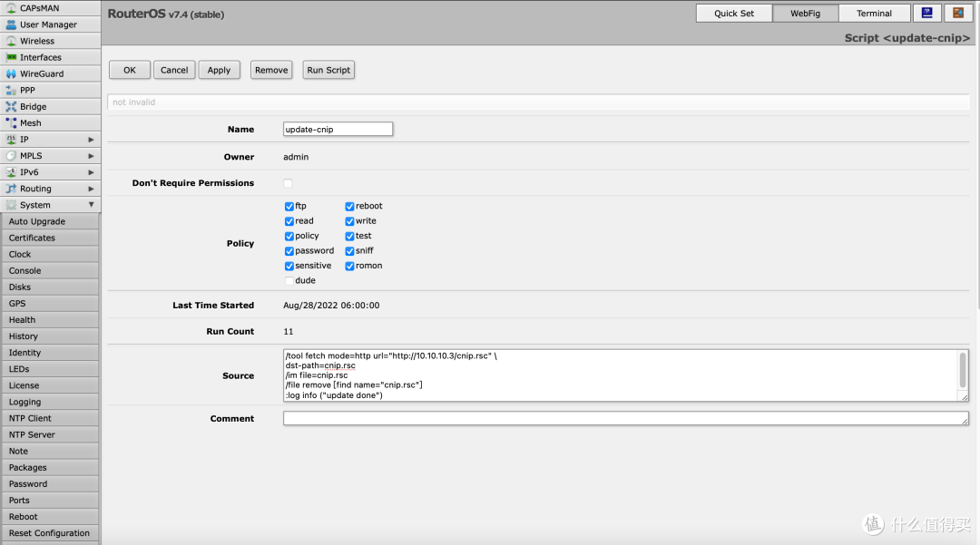Open the NTP Server menu item
Image resolution: width=980 pixels, height=545 pixels.
(50, 434)
